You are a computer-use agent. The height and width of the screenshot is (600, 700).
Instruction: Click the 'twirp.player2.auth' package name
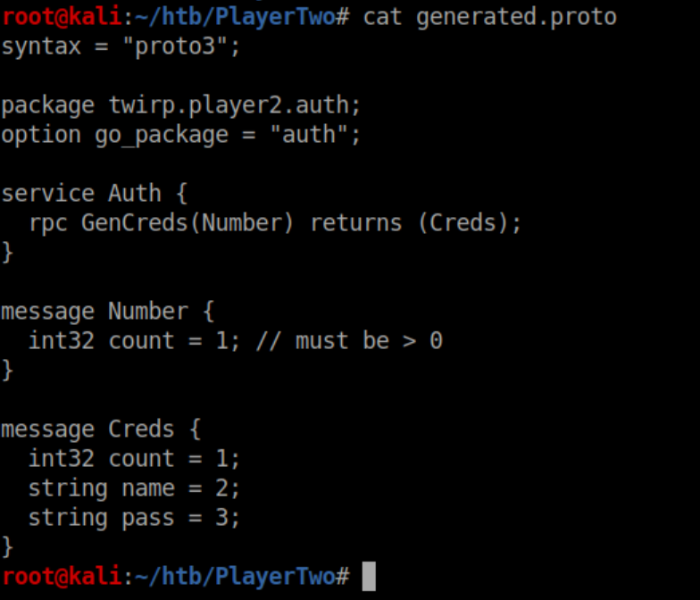pyautogui.click(x=235, y=104)
